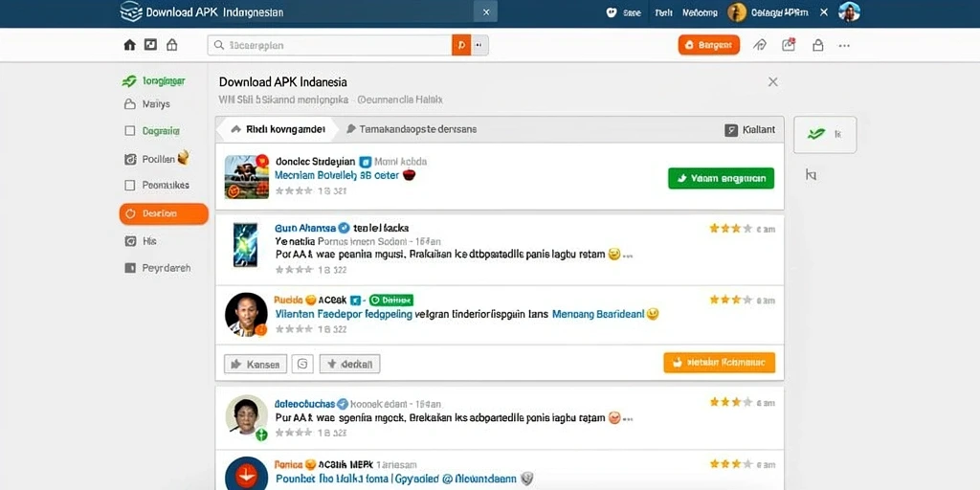Click the padlock icon near the top right
Image resolution: width=980 pixels, height=490 pixels.
coord(817,45)
